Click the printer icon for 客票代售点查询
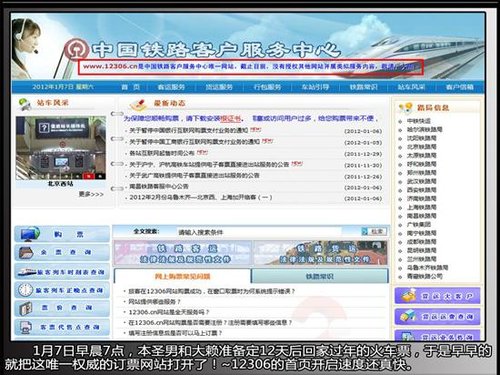The image size is (500, 375). pos(26,327)
